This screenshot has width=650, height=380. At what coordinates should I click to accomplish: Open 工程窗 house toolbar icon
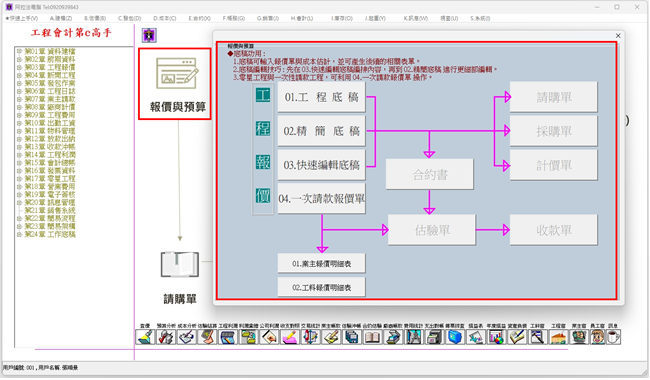coord(558,337)
